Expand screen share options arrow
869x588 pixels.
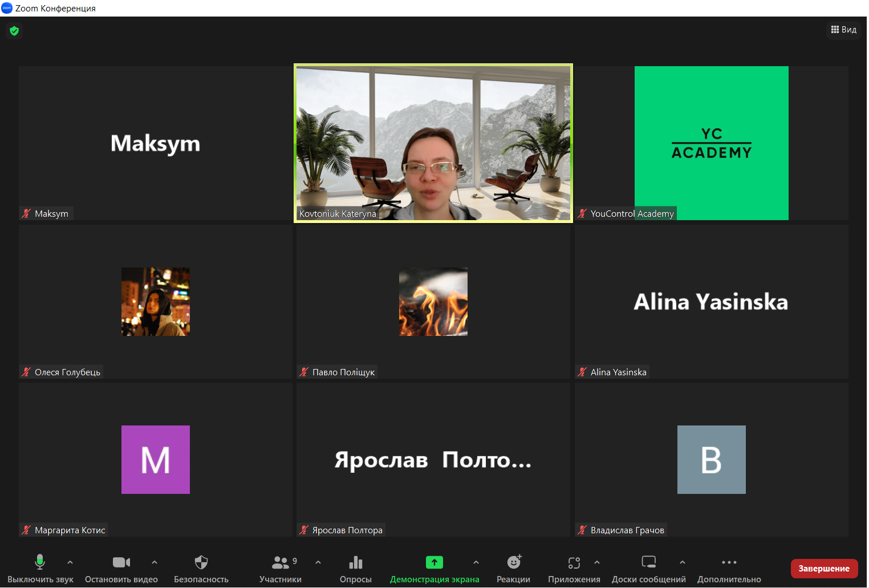tap(476, 562)
